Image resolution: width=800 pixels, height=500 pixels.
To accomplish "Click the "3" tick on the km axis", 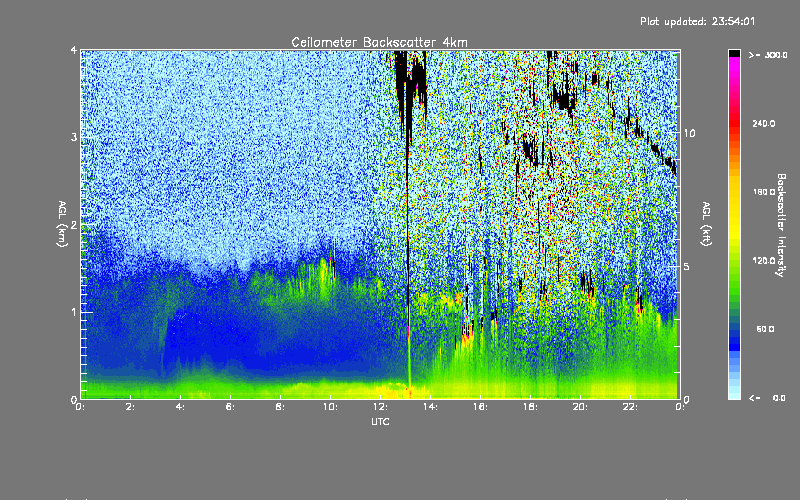I will coord(74,138).
